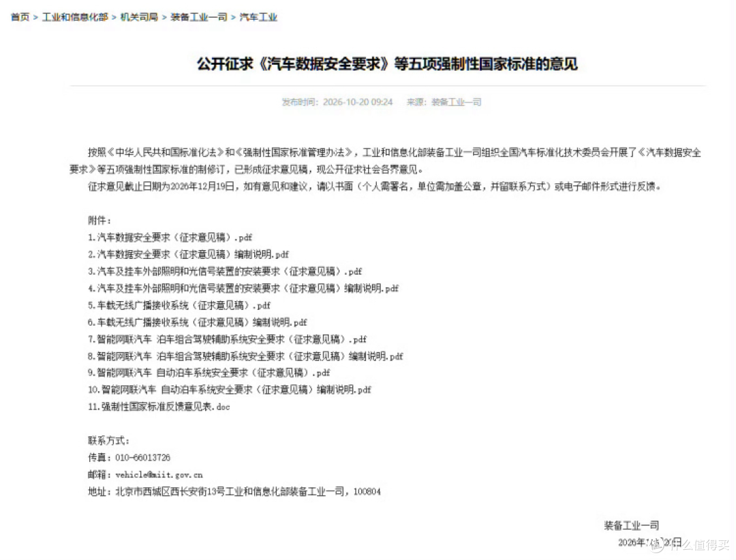This screenshot has height=560, width=736.
Task: Go to 首页 breadcrumb link
Action: pos(20,17)
